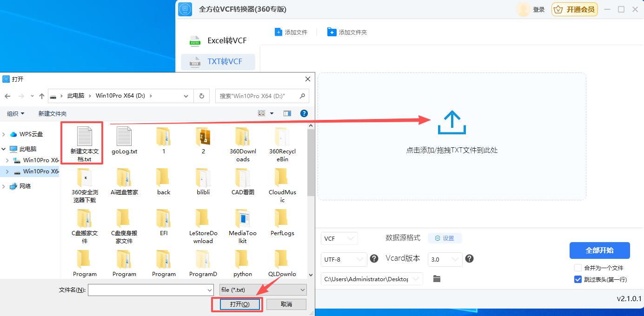644x316 pixels.
Task: Click the folder icon next to output path
Action: point(436,279)
